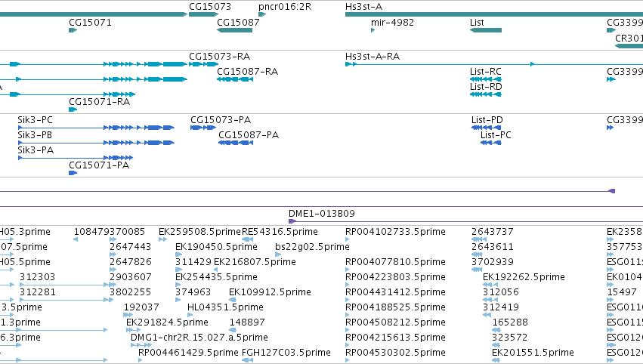Select the HL04351.5prime EST label

pos(225,307)
